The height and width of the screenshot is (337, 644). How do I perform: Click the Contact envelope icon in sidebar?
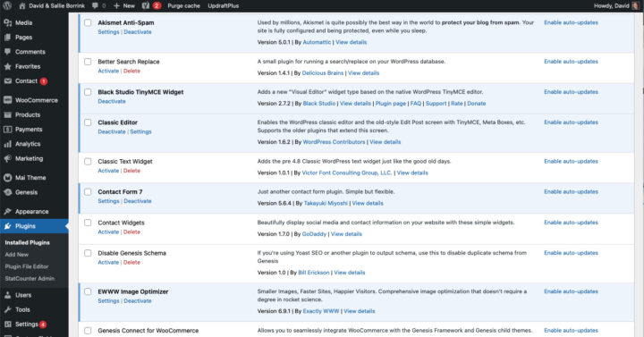pos(7,80)
